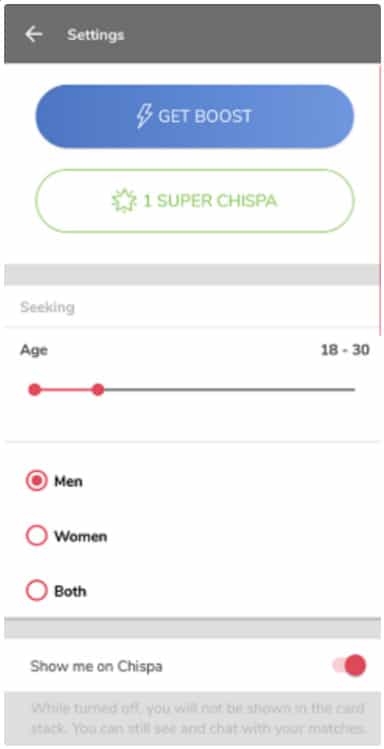Choose the Women radio button
384x749 pixels.
[37, 536]
